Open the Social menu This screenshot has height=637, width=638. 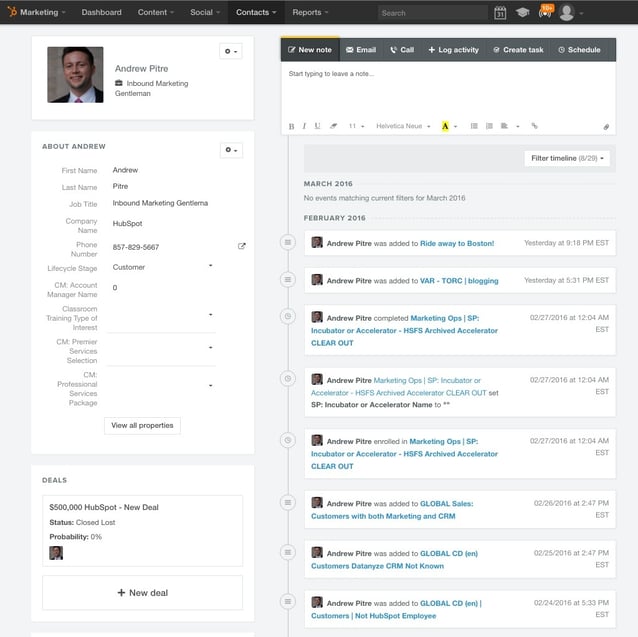point(205,12)
